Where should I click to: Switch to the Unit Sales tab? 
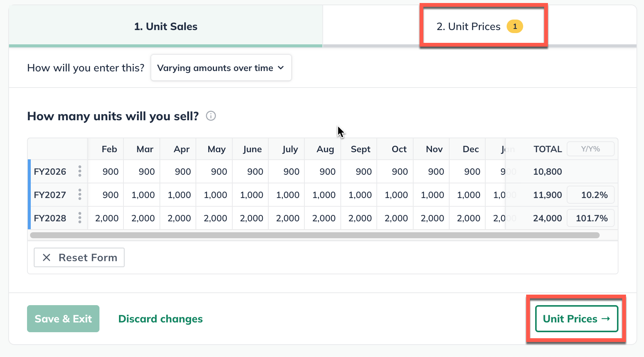click(166, 26)
